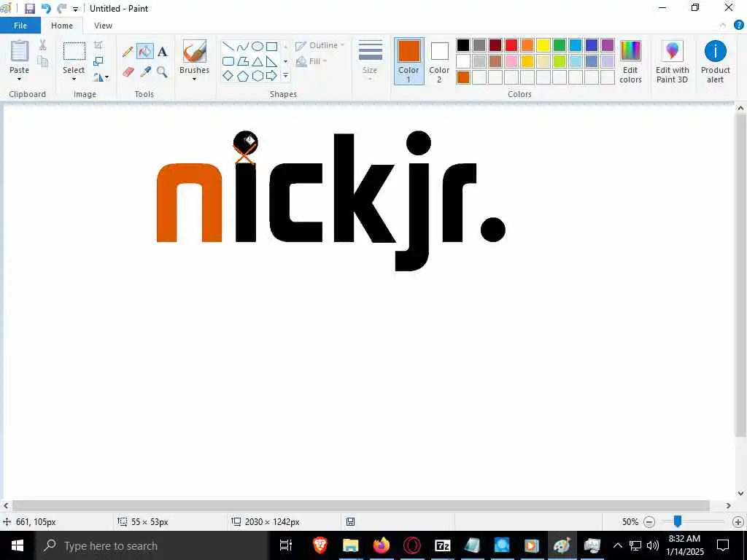Open File Explorer from the taskbar
The width and height of the screenshot is (747, 560).
tap(351, 545)
